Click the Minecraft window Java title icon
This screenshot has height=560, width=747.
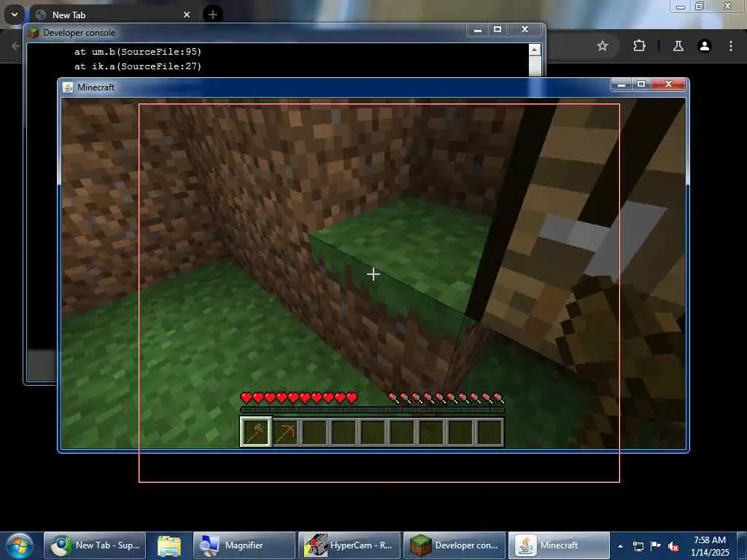(68, 87)
